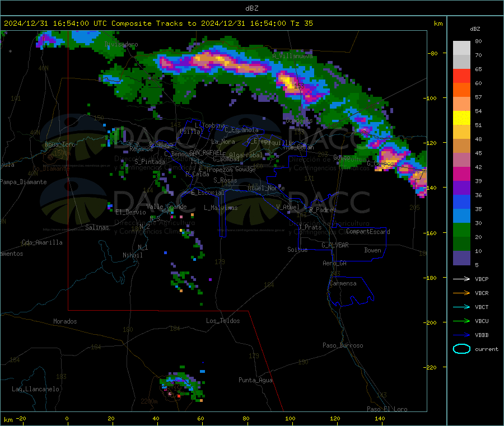Image resolution: width=504 pixels, height=426 pixels.
Task: Click the SAN_RAFAEL city label
Action: [x=205, y=152]
